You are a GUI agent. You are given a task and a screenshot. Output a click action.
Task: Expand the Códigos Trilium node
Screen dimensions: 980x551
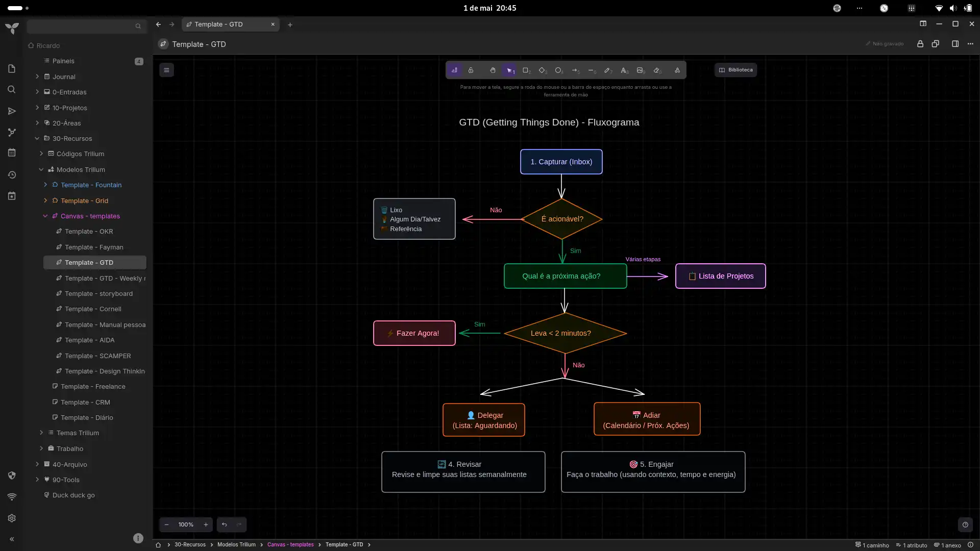coord(41,154)
